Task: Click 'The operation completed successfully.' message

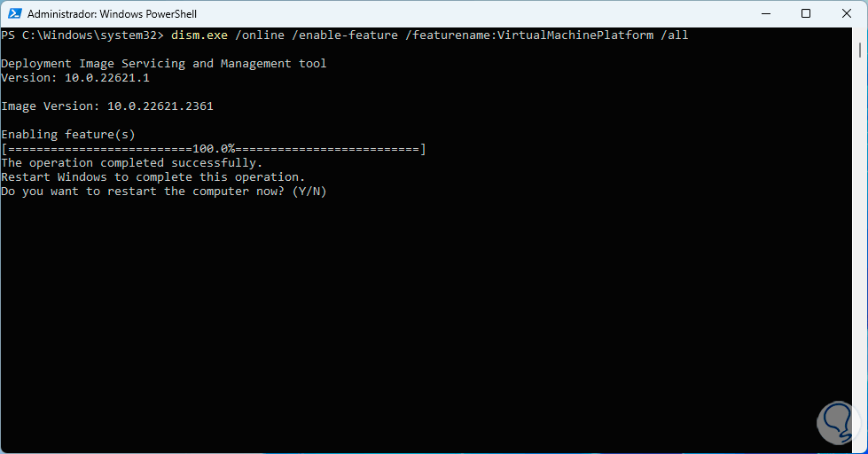Action: tap(132, 163)
